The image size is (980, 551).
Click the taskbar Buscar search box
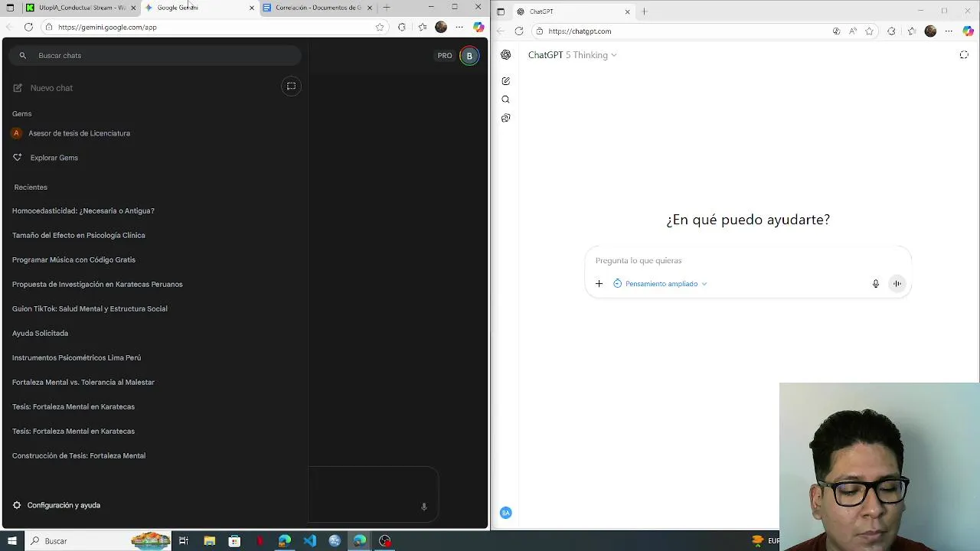click(99, 541)
